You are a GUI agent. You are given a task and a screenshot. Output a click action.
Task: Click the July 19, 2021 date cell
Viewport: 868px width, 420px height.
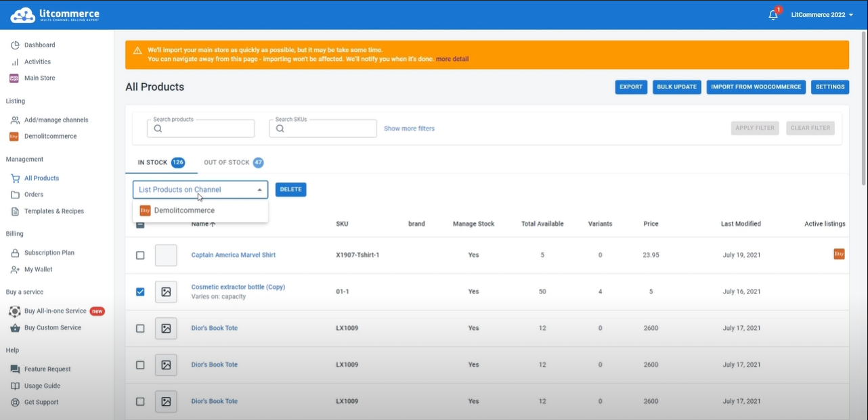tap(741, 256)
